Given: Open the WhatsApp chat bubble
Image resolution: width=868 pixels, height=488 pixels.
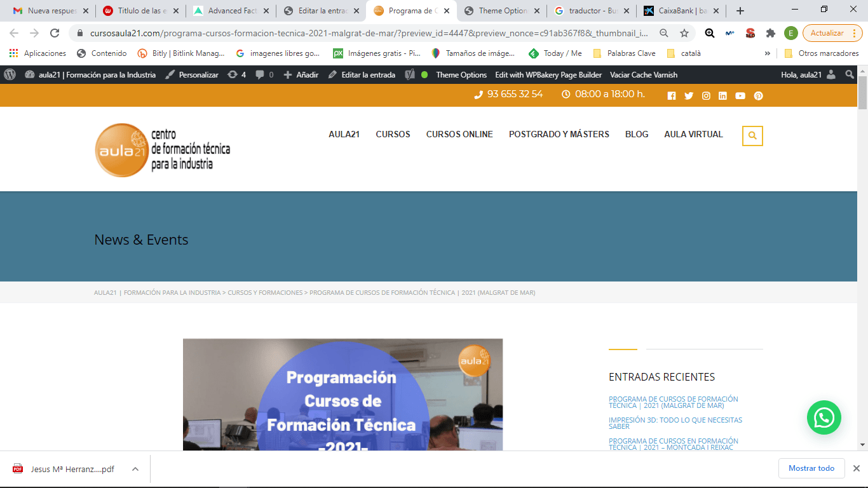Looking at the screenshot, I should tap(824, 417).
